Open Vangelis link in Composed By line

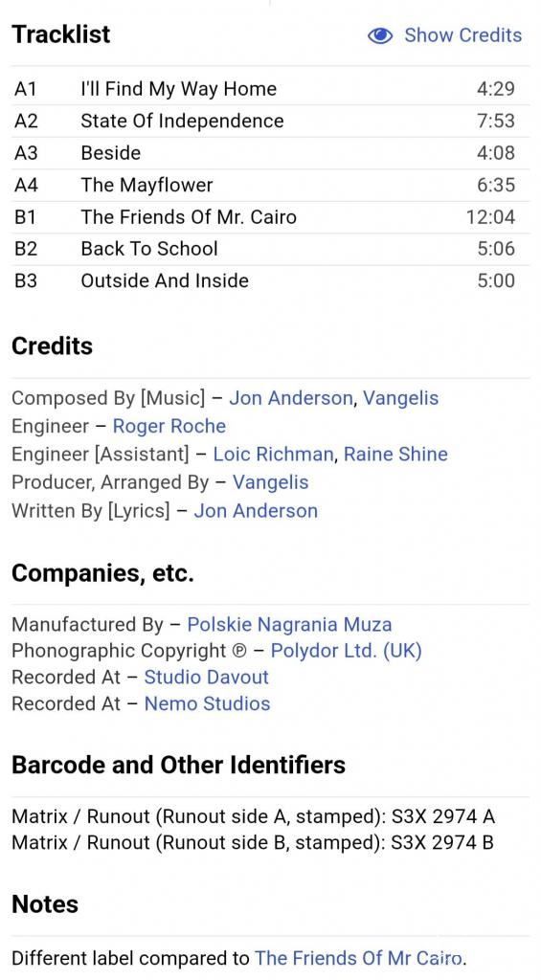401,398
